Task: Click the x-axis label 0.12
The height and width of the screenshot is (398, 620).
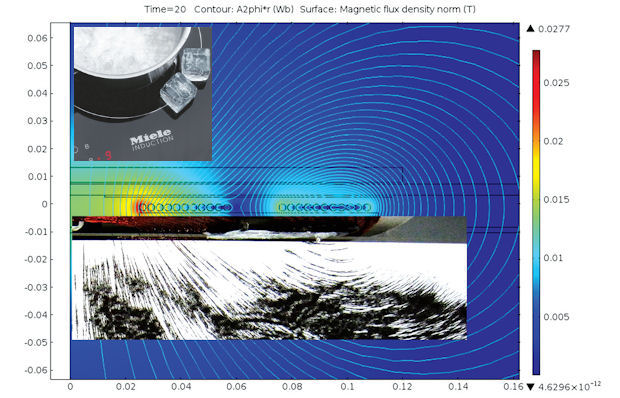Action: click(403, 387)
